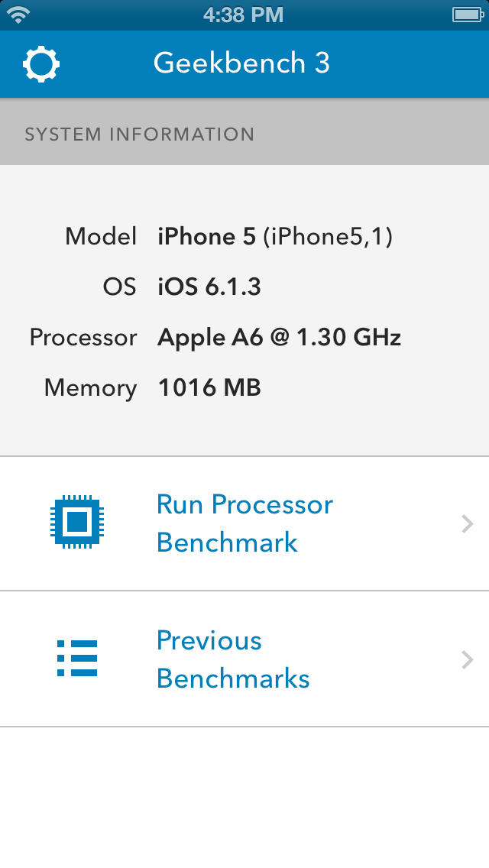Tap the Memory label
Viewport: 489px width, 868px height.
(90, 387)
